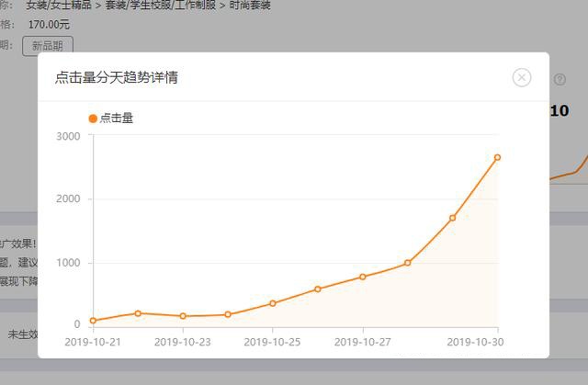This screenshot has width=588, height=385.
Task: Select the 2019-10-27 data point
Action: click(363, 277)
